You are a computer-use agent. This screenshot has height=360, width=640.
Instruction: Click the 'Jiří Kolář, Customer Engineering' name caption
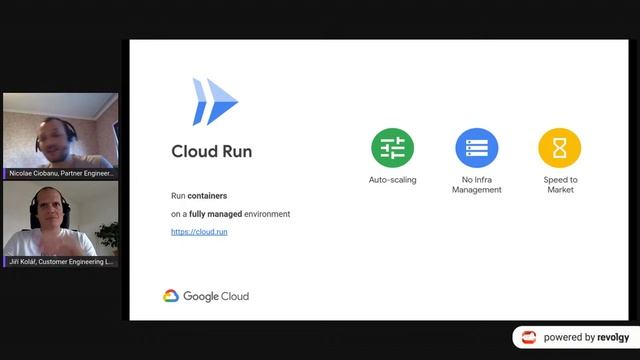(61, 262)
